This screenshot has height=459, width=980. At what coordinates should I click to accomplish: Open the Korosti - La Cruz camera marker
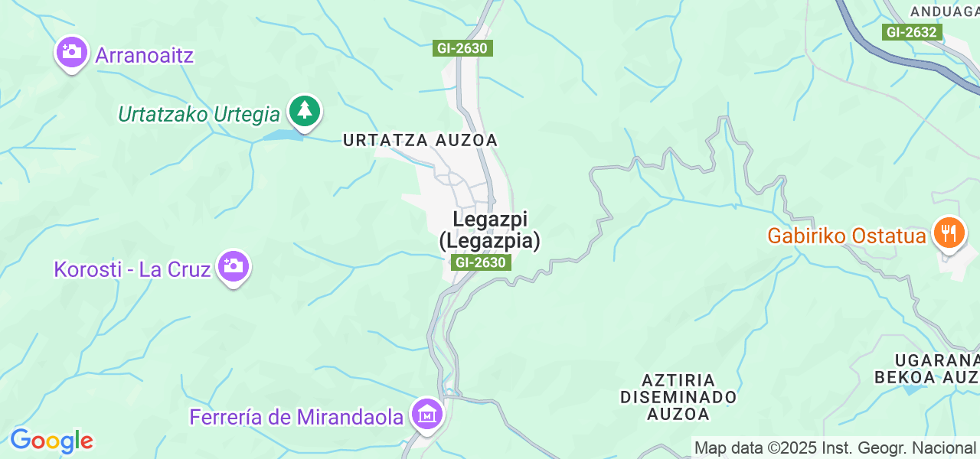[x=234, y=268]
